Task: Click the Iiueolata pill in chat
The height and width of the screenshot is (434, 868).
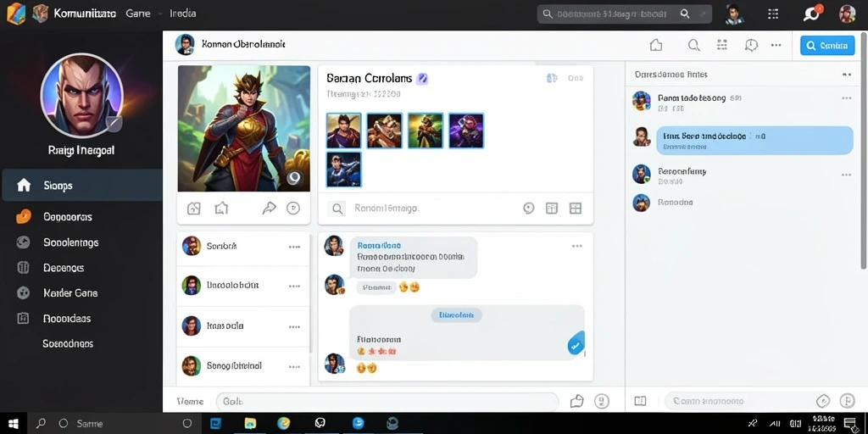Action: (x=456, y=315)
